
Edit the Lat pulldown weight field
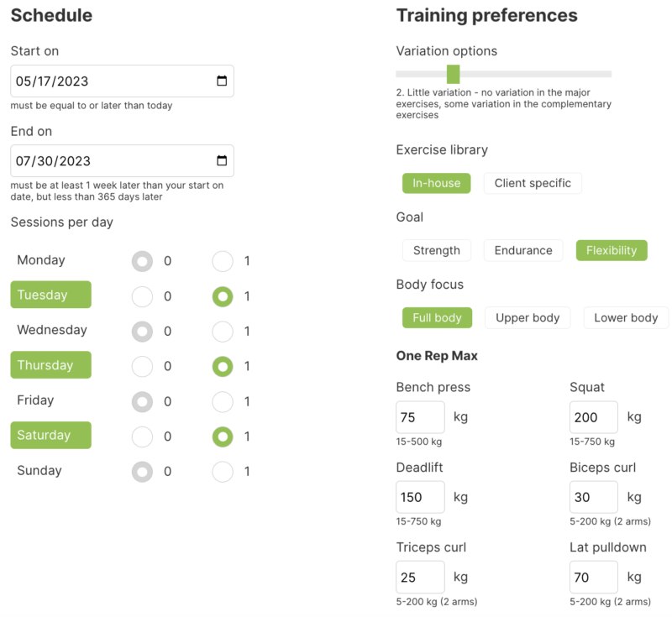coord(593,578)
